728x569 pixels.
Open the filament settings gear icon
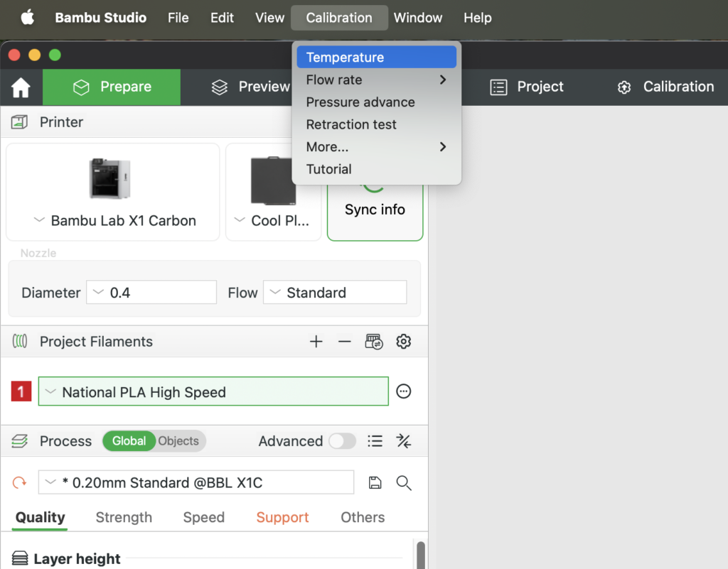pos(404,341)
